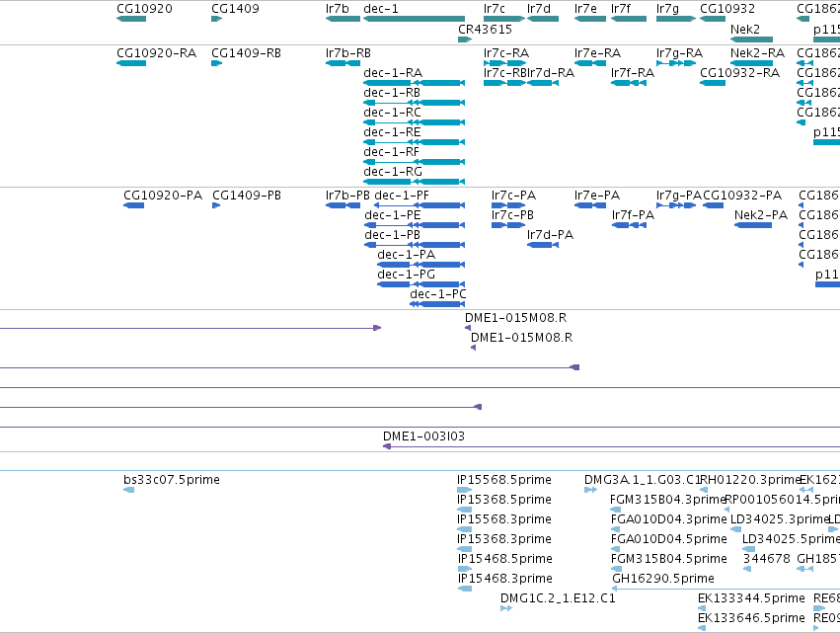Select the Ir7b-PB protein label
This screenshot has width=840, height=633.
tap(347, 196)
